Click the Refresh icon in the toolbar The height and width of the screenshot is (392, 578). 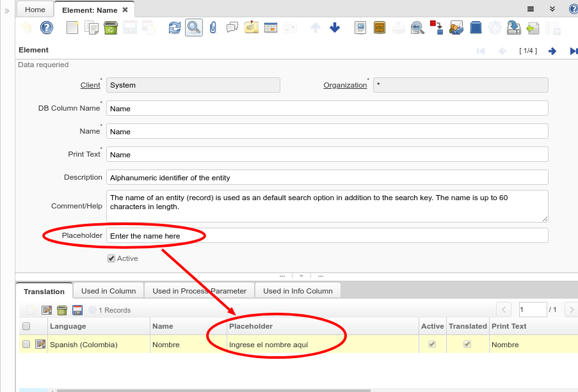174,27
